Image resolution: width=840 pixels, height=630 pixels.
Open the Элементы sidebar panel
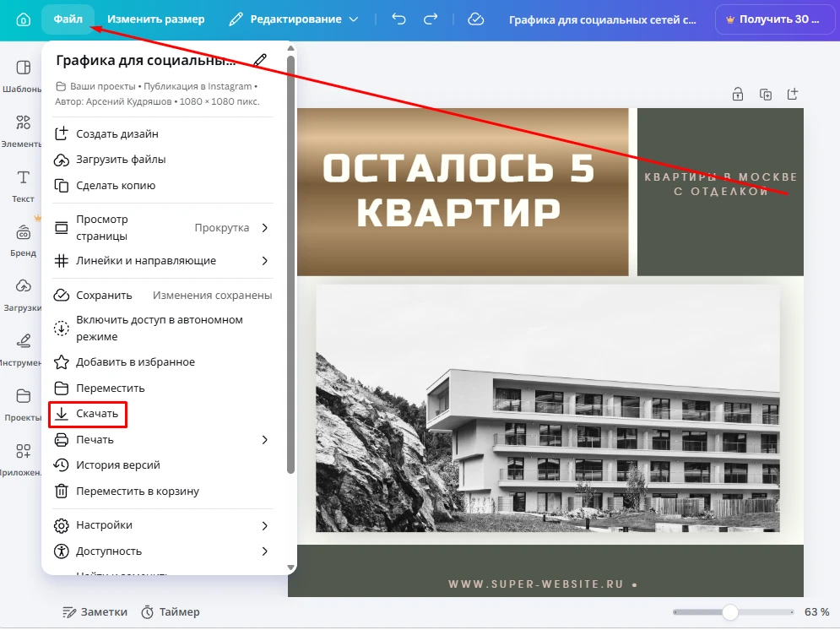click(x=23, y=131)
